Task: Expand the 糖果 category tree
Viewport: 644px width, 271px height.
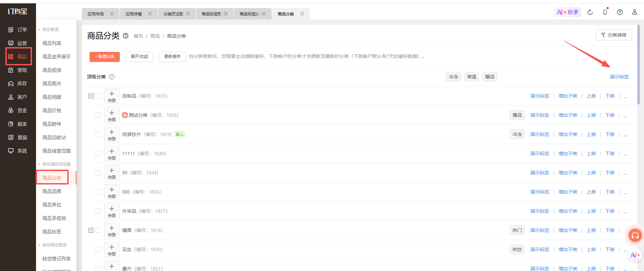Action: tap(91, 230)
